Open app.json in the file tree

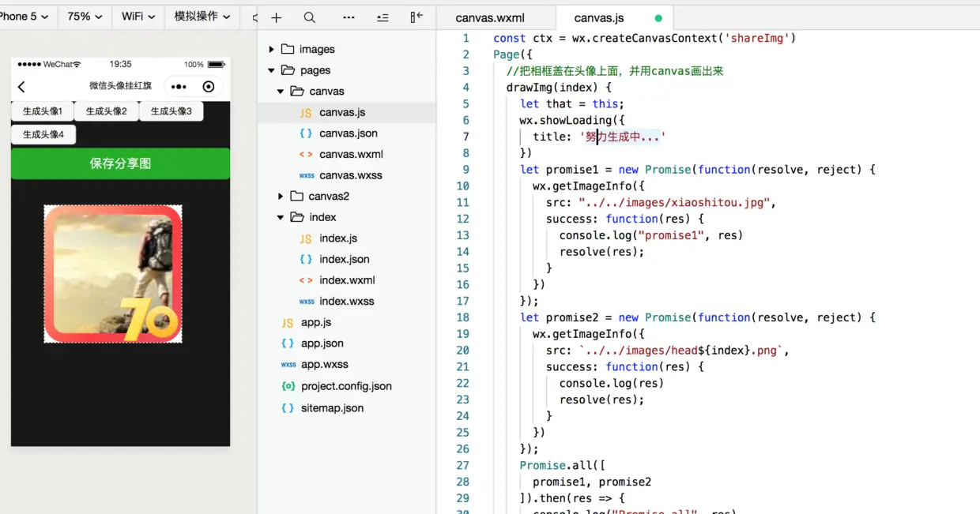point(322,343)
